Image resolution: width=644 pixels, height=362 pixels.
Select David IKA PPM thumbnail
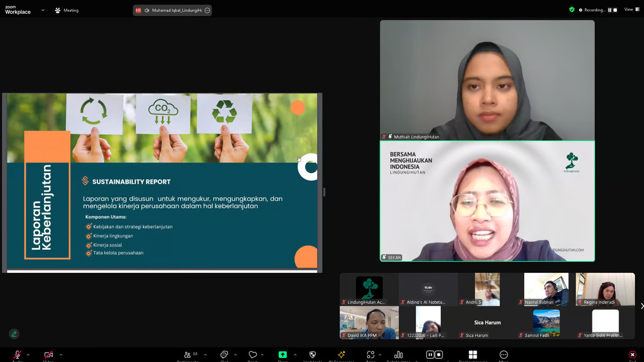[x=369, y=323]
